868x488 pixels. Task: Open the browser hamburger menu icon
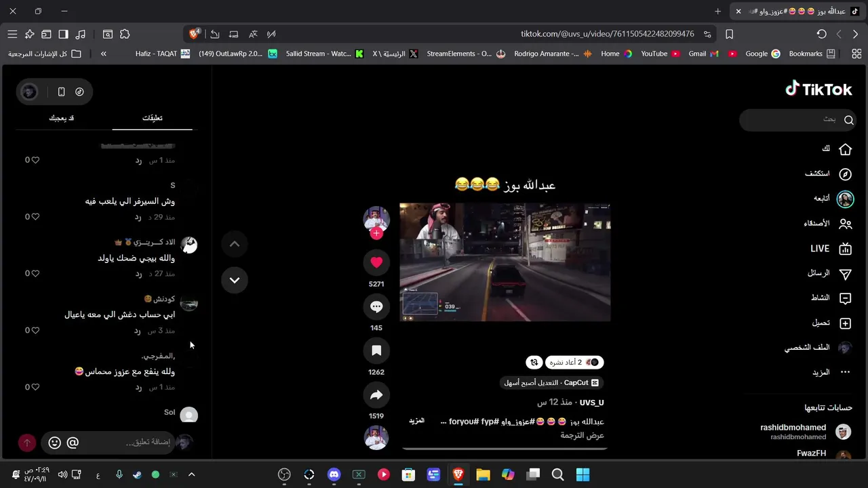[12, 34]
